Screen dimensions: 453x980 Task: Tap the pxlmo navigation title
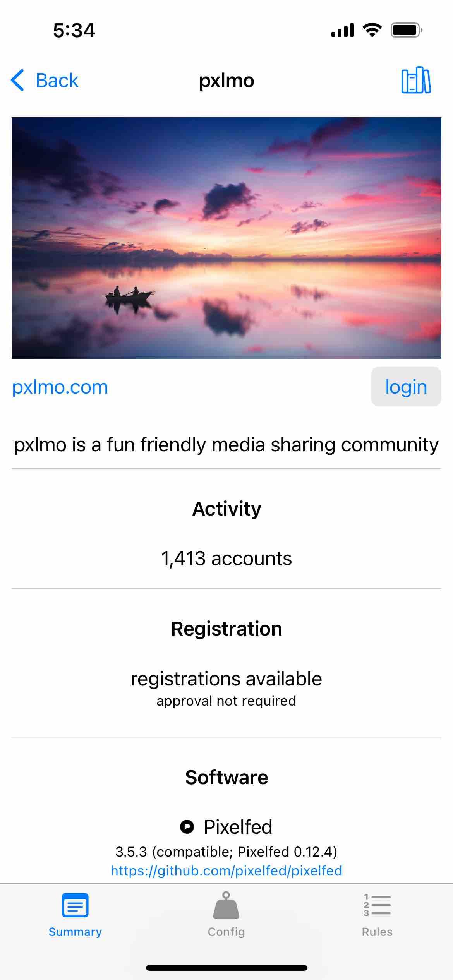tap(226, 81)
